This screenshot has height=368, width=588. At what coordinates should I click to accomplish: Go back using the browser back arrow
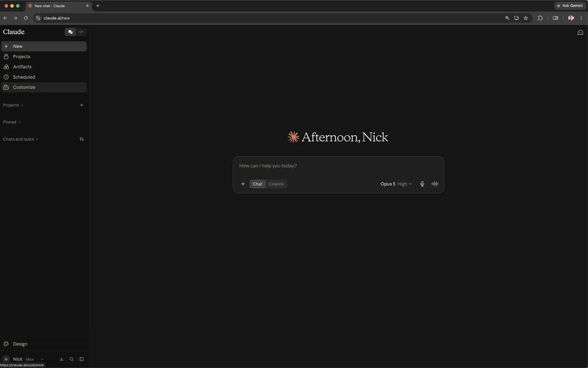click(x=5, y=18)
